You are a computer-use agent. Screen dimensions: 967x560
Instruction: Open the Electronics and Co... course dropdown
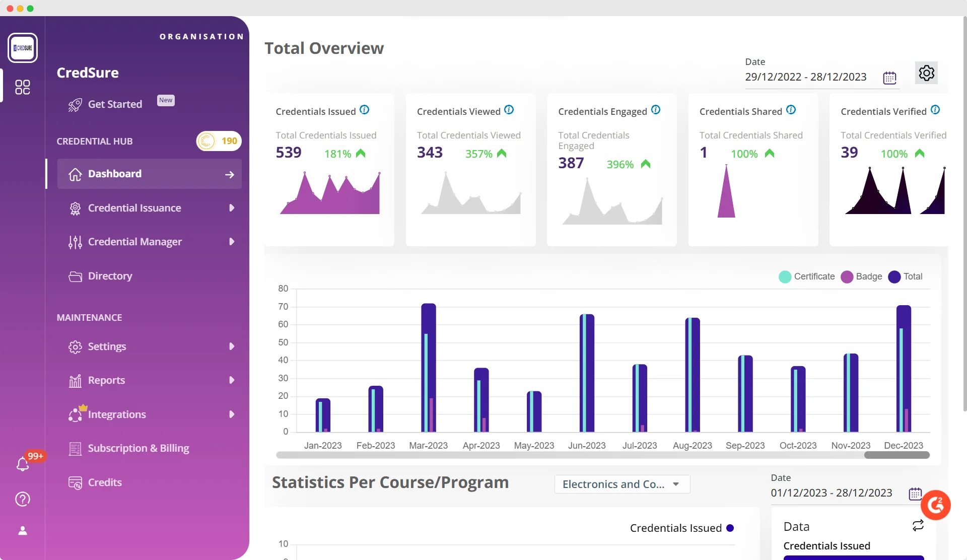click(x=622, y=484)
